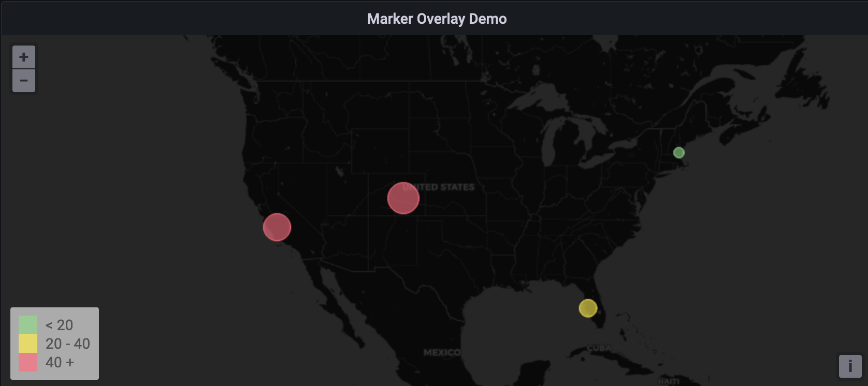868x386 pixels.
Task: Open the map attribution info button
Action: tap(850, 366)
